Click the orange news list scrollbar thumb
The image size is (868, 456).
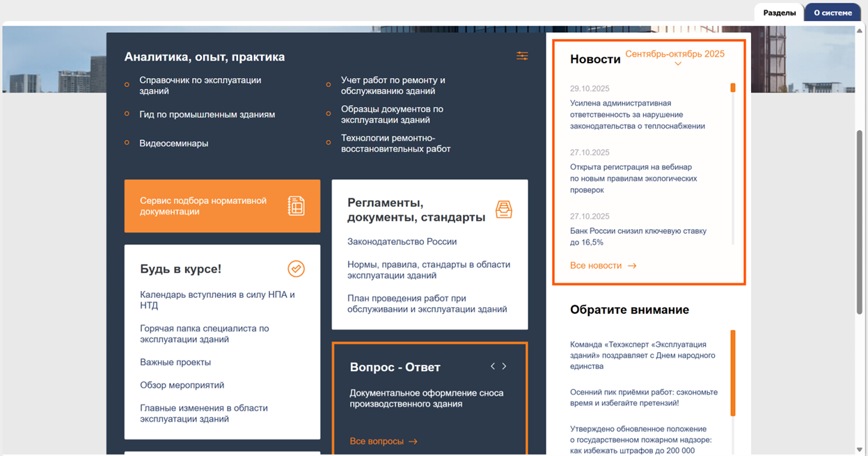(733, 88)
